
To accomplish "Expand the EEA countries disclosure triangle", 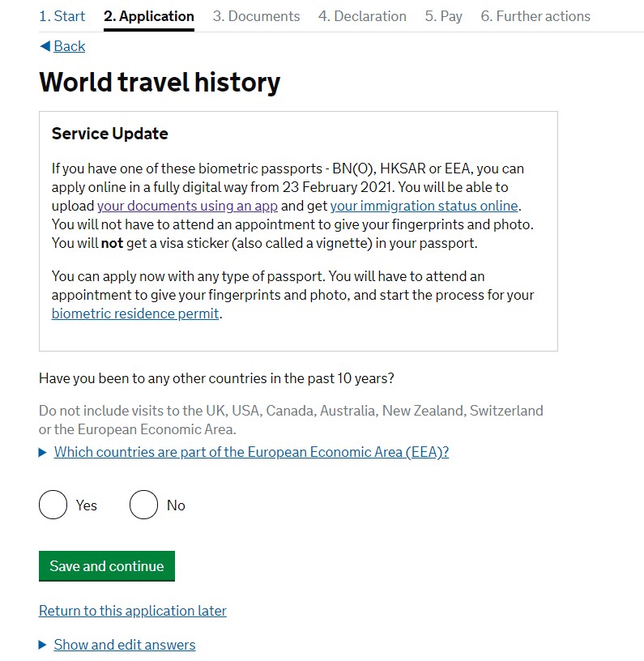I will click(x=43, y=453).
